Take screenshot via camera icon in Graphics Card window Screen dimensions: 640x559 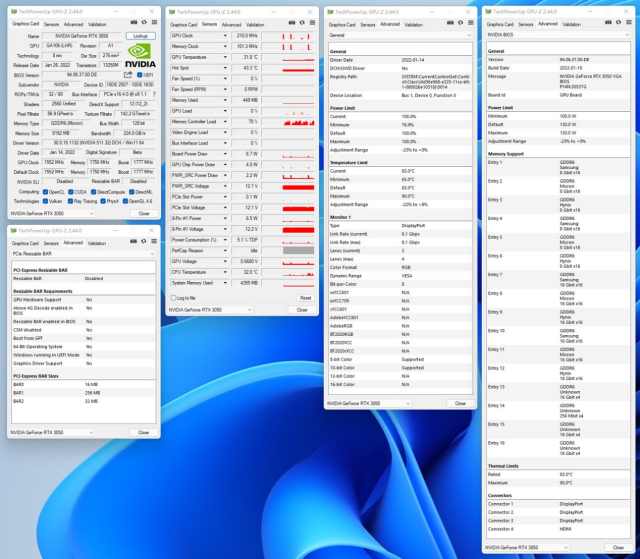coord(134,22)
